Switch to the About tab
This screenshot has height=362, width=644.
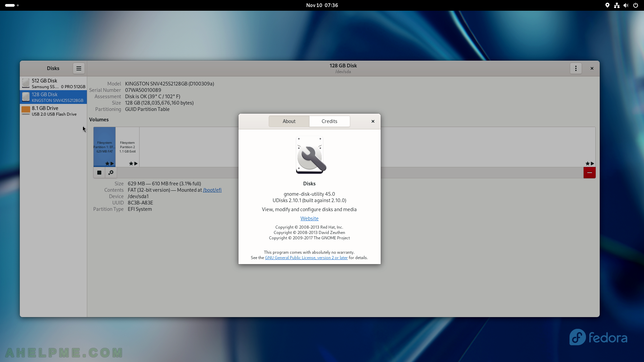pos(289,121)
